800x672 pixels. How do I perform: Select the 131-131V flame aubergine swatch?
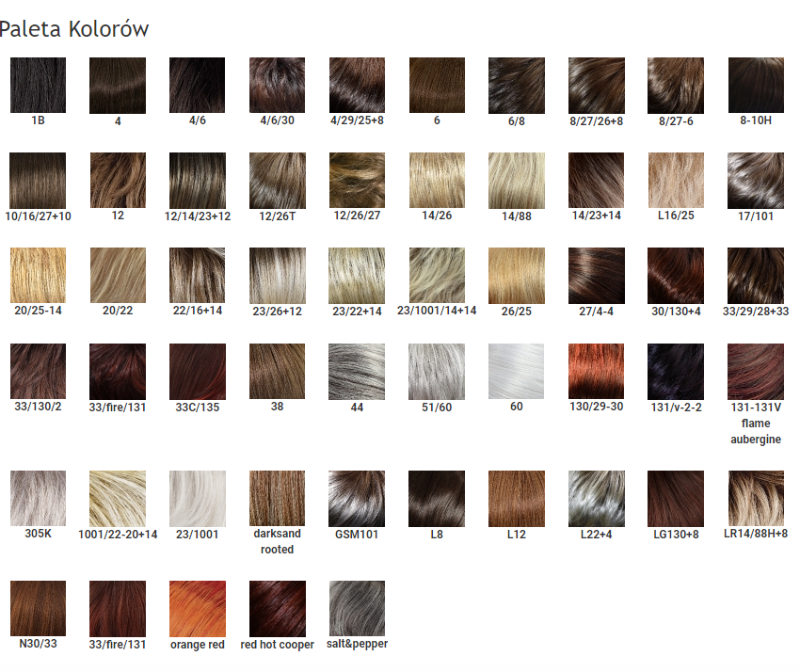756,372
